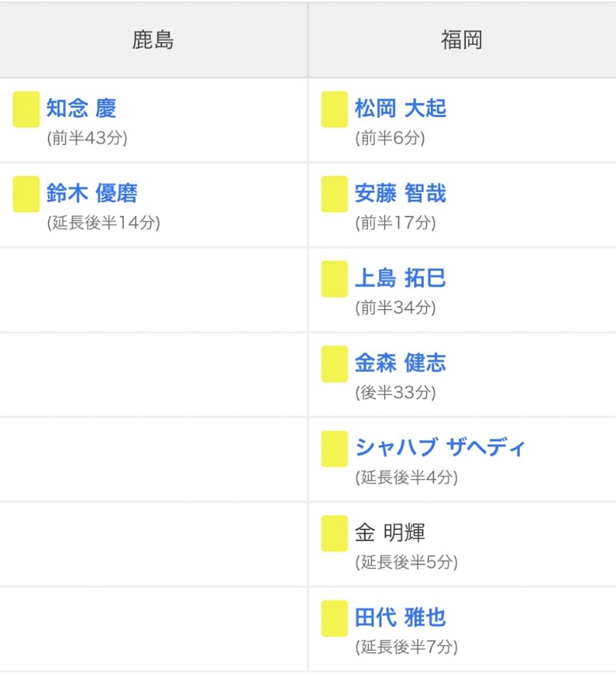
Task: Click yellow card icon beside 金森 健志
Action: (x=334, y=364)
